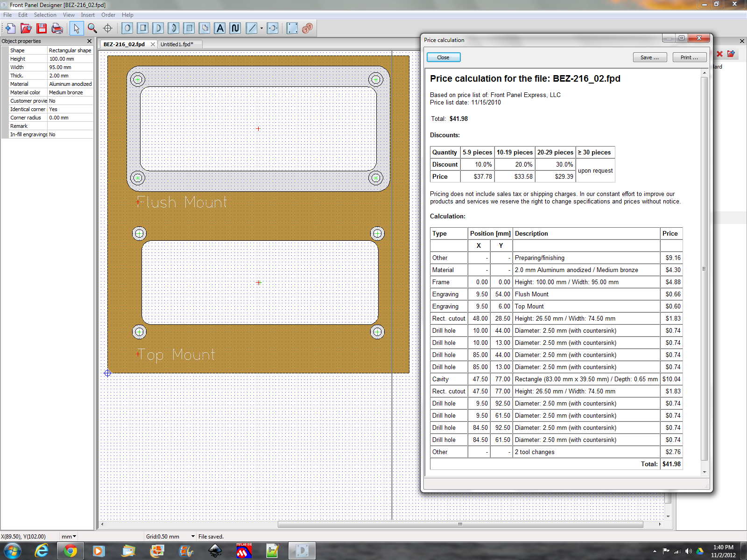This screenshot has height=560, width=747.
Task: Click the Width value 95.00 mm field
Action: click(70, 67)
